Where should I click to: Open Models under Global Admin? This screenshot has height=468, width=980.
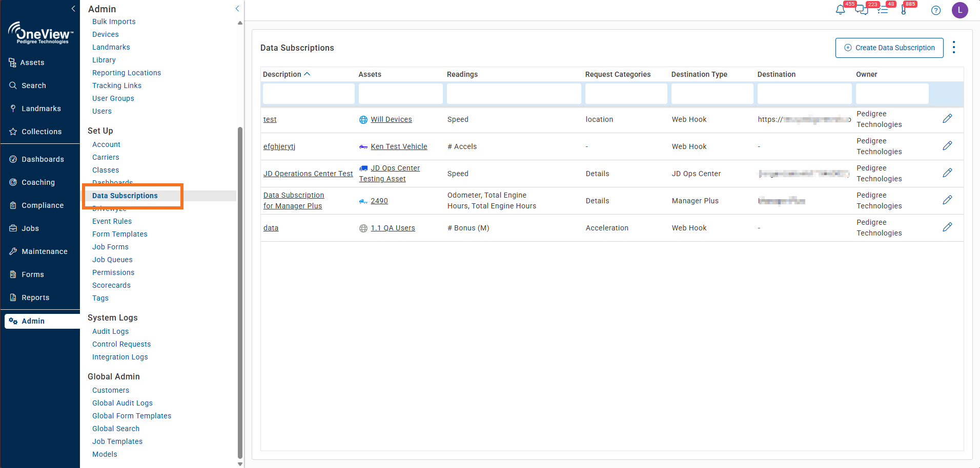(x=105, y=454)
